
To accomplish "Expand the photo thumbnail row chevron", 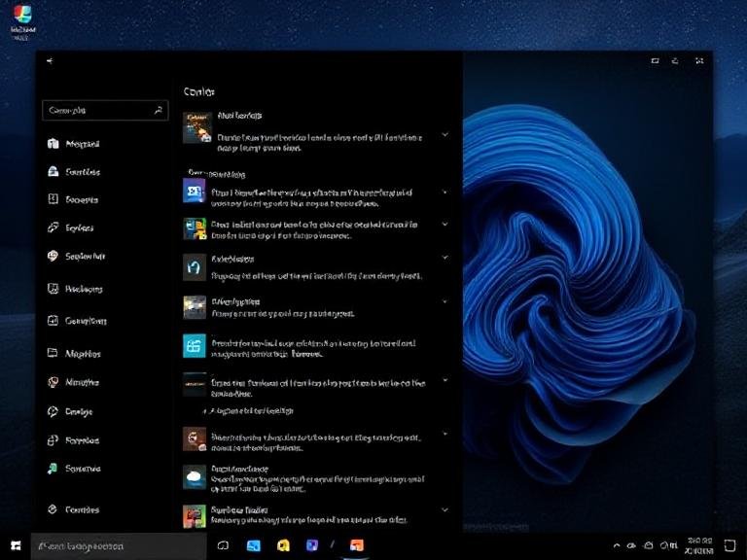I will pos(445,301).
